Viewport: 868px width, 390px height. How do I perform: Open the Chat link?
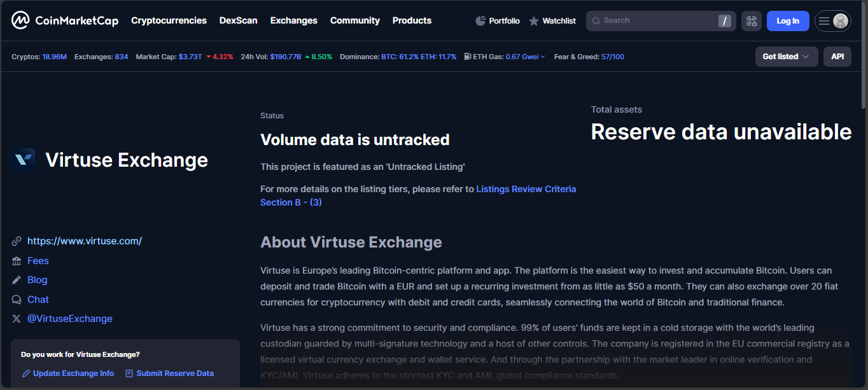point(38,300)
